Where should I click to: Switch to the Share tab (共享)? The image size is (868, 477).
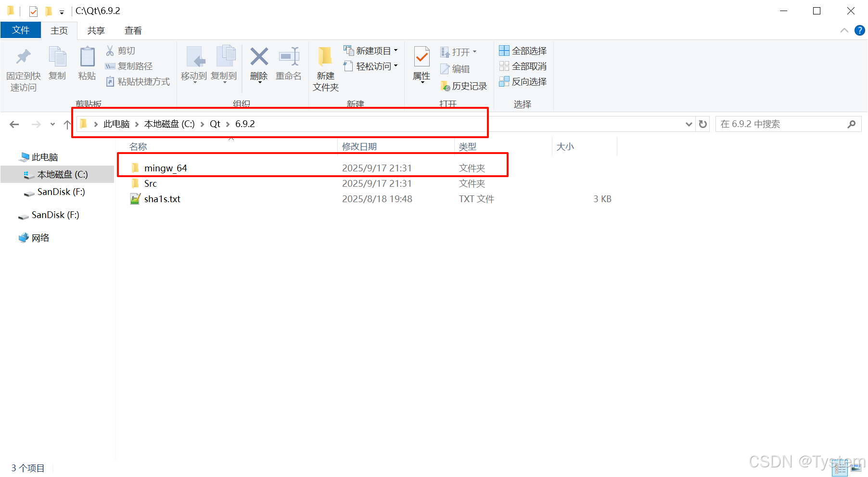click(x=96, y=30)
